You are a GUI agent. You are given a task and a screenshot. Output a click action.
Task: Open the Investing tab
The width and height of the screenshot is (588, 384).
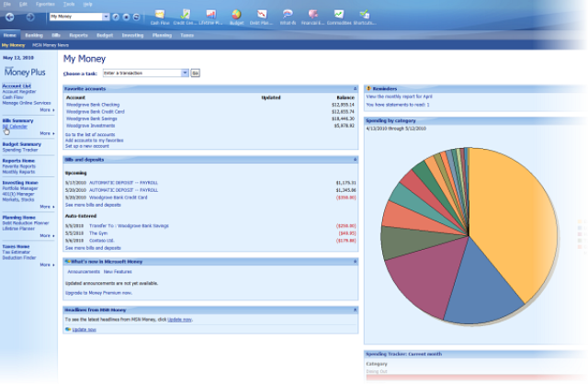(132, 34)
